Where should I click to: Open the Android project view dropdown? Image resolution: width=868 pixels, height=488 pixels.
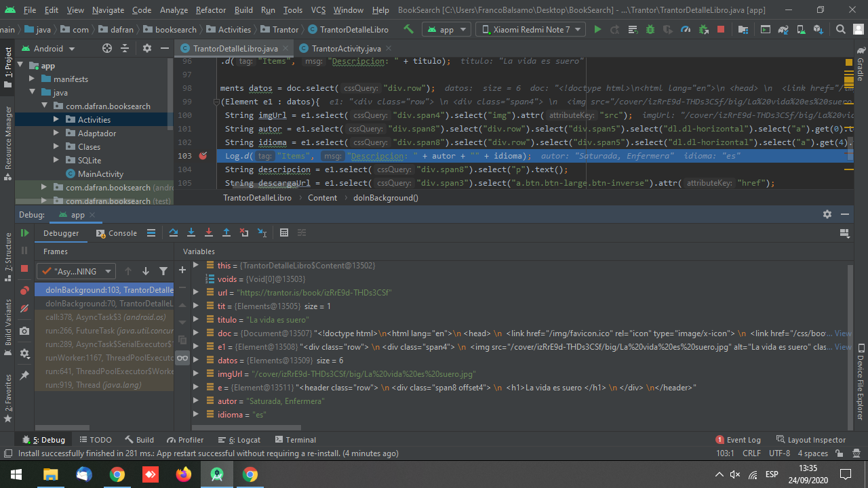click(x=49, y=48)
